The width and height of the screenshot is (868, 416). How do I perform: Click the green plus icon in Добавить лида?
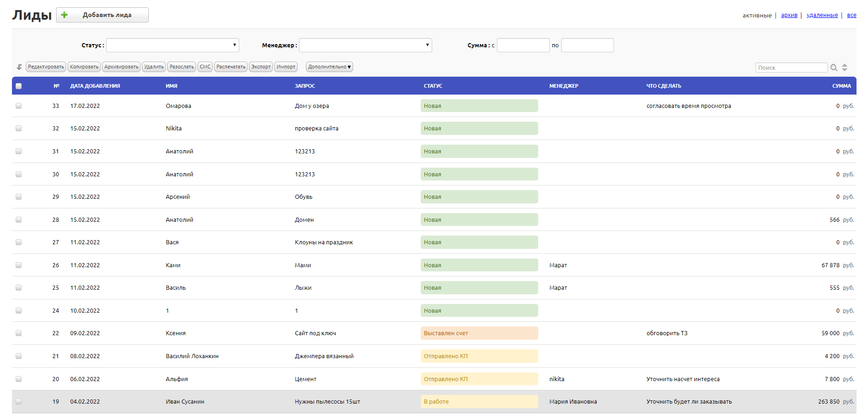point(64,15)
